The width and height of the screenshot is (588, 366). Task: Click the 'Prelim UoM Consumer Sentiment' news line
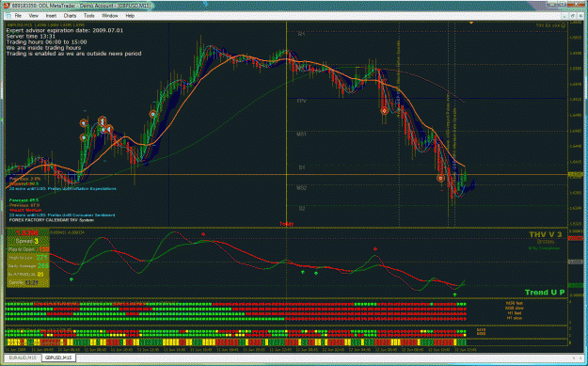click(62, 215)
